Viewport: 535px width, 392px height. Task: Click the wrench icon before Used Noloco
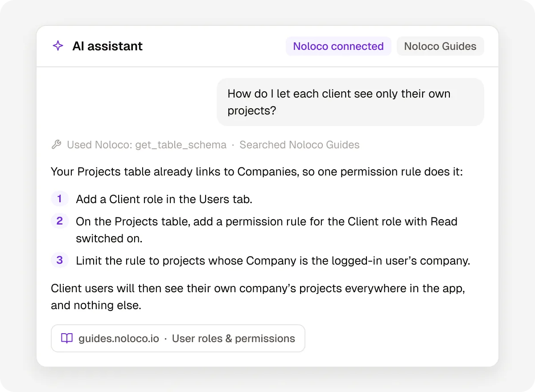point(56,145)
